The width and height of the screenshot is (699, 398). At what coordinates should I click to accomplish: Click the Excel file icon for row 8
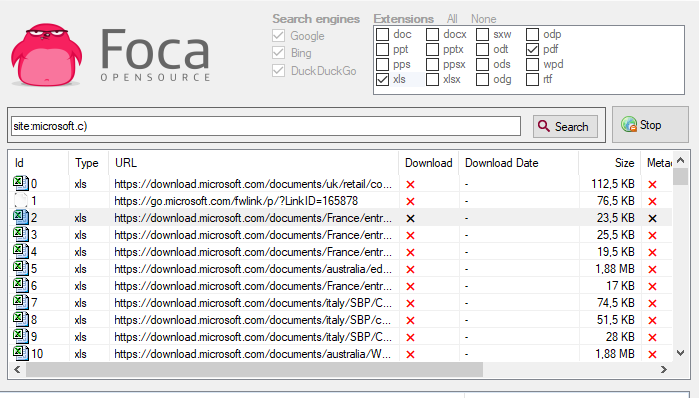click(21, 319)
